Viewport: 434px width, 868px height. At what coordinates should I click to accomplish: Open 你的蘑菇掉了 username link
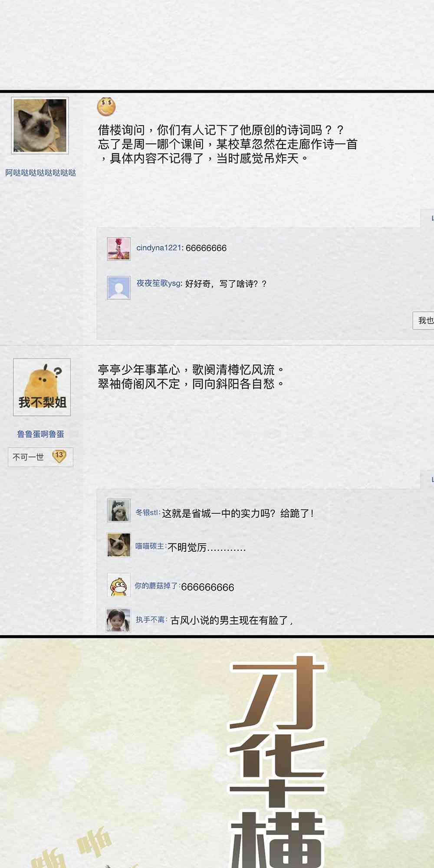(156, 586)
